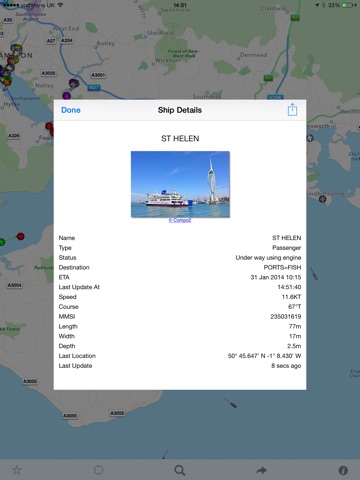This screenshot has height=480, width=360.
Task: Tap green ship marker at left edge
Action: point(2,242)
